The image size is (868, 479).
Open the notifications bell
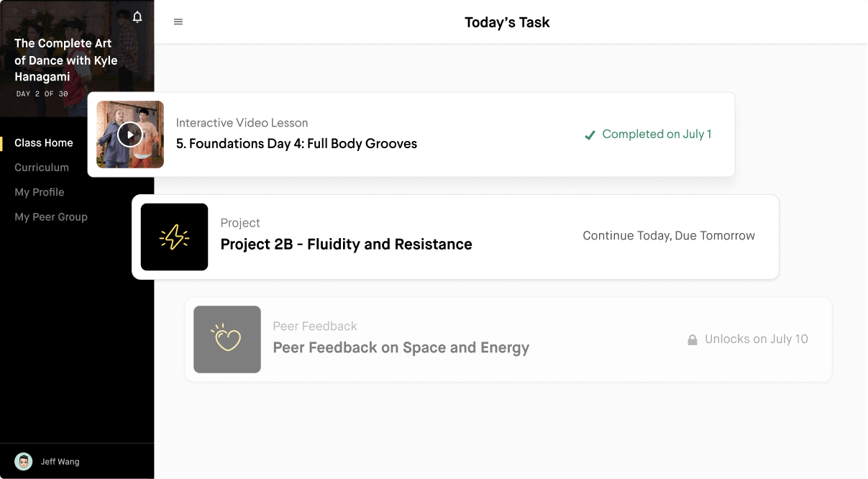click(x=137, y=17)
